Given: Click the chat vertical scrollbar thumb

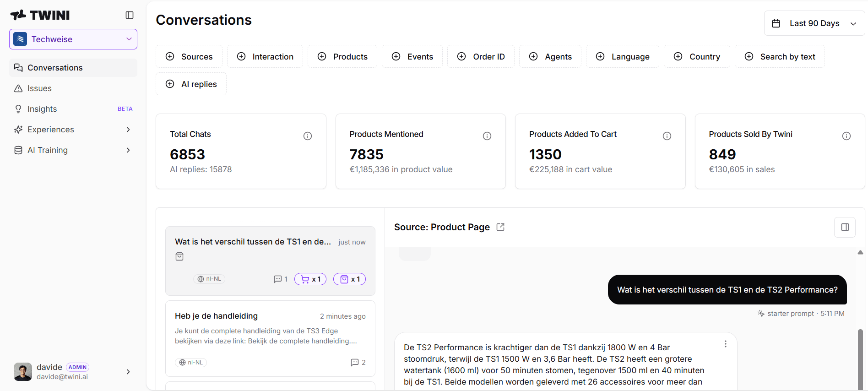Looking at the screenshot, I should pos(861,359).
